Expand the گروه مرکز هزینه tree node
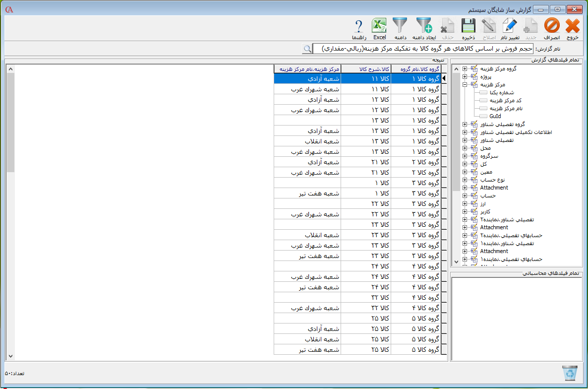The height and width of the screenshot is (389, 588). tap(465, 69)
